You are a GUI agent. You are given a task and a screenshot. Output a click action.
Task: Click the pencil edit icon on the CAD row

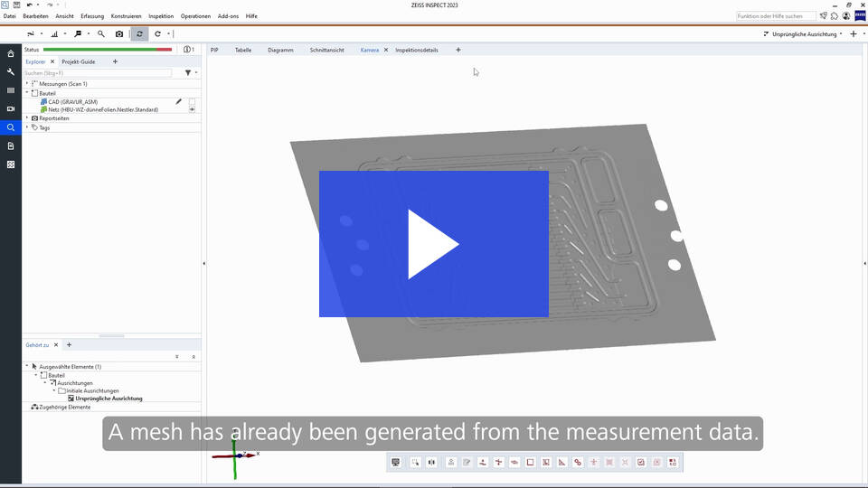coord(178,102)
